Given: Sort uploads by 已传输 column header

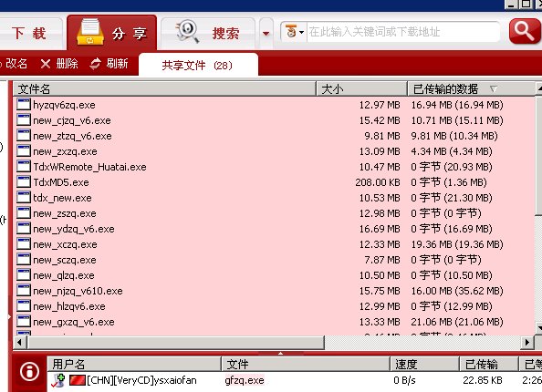Looking at the screenshot, I should 489,364.
